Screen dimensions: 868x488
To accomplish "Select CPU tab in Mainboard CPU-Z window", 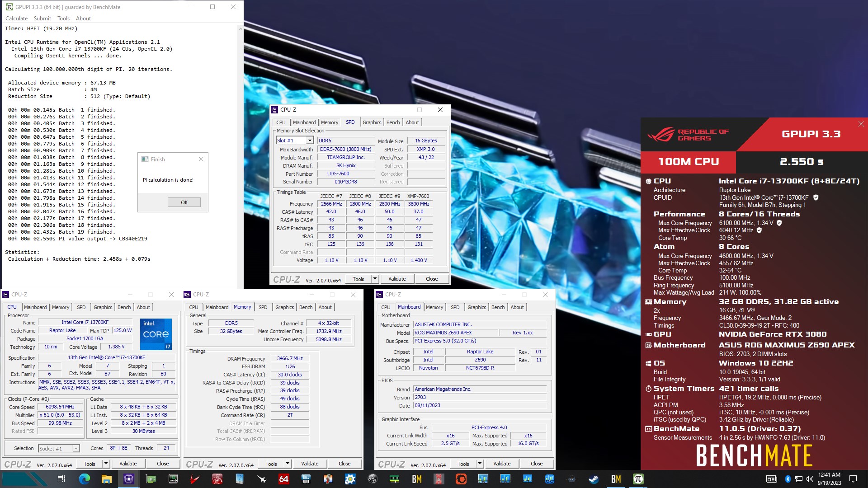I will point(386,307).
